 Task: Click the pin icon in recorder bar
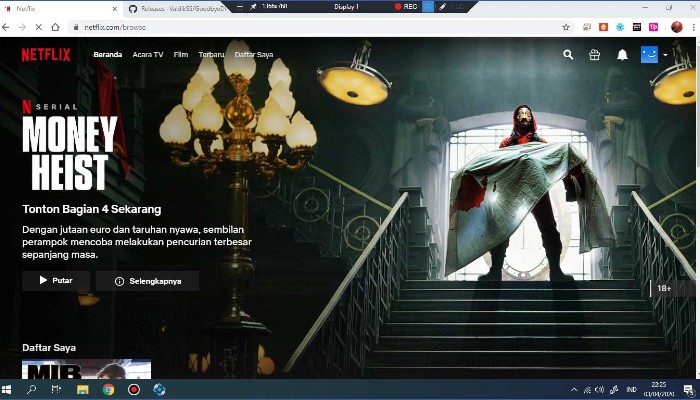tap(253, 7)
